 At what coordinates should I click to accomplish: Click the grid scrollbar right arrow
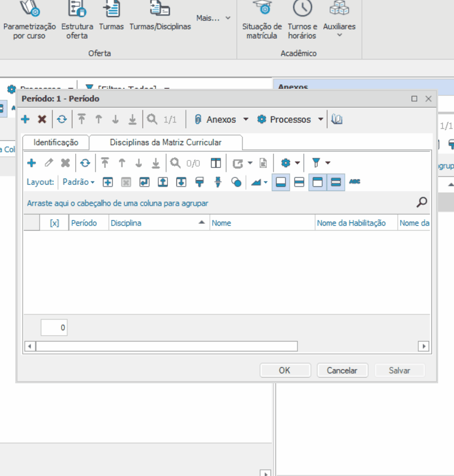click(423, 346)
